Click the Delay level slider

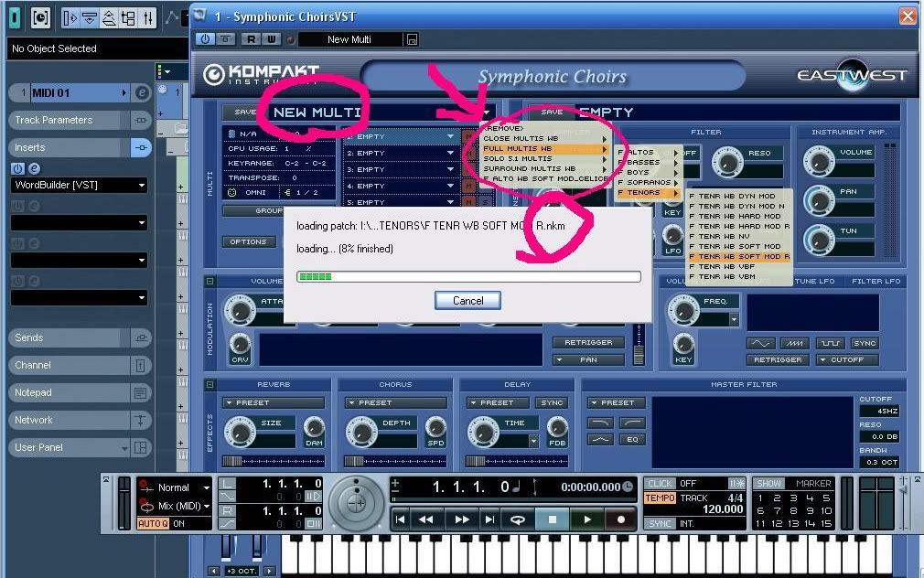point(517,461)
